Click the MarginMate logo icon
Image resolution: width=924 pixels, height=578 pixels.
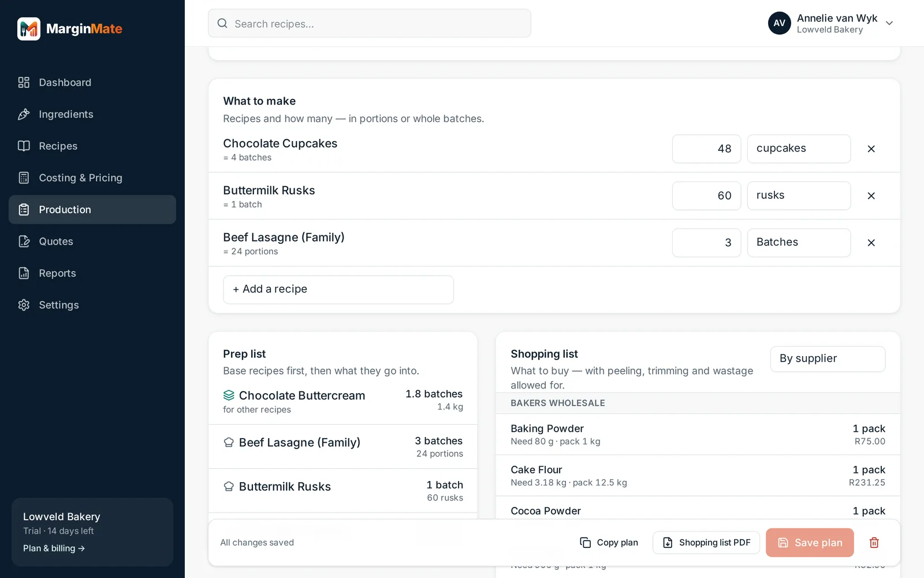coord(29,29)
